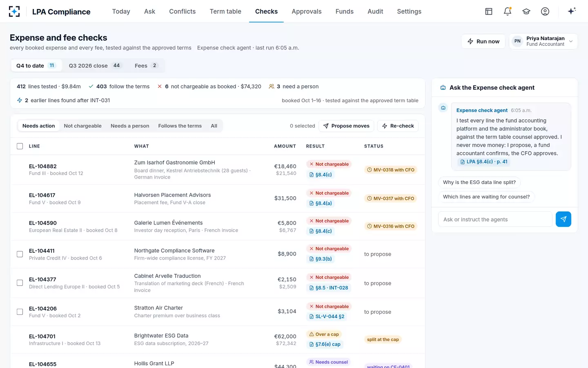Click the Propose moves button
Viewport: 588px width, 368px height.
click(x=346, y=126)
